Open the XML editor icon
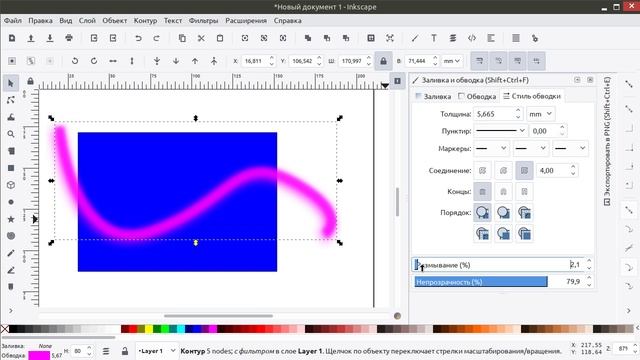This screenshot has height=360, width=640. pyautogui.click(x=472, y=38)
